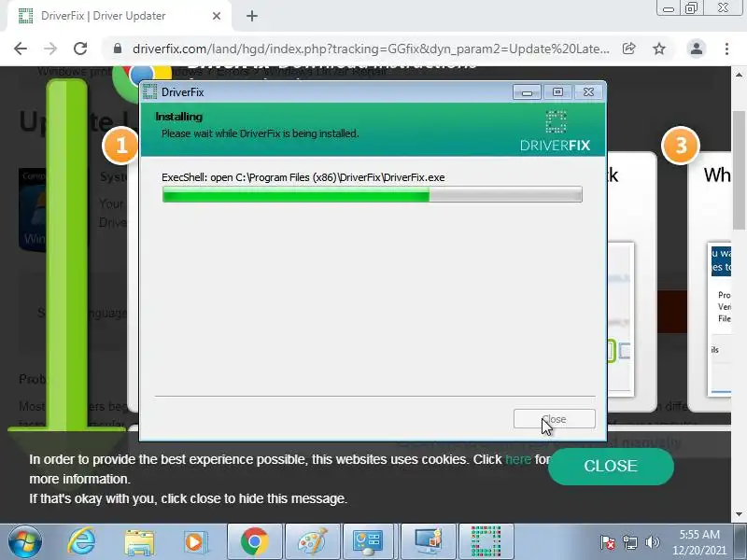Switch to Chrome in the taskbar
The width and height of the screenshot is (747, 560).
(x=254, y=541)
